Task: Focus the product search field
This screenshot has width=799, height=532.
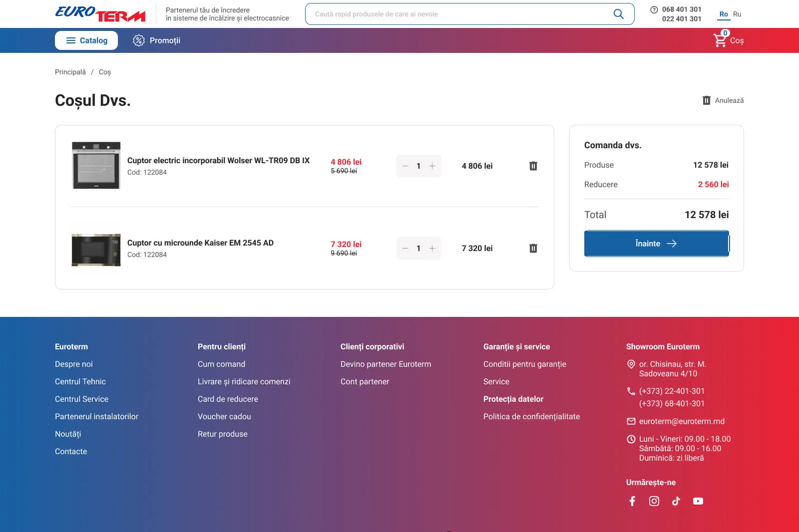Action: [459, 14]
